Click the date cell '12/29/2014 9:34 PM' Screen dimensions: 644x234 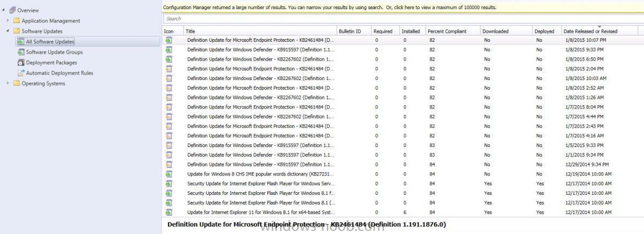(587, 164)
